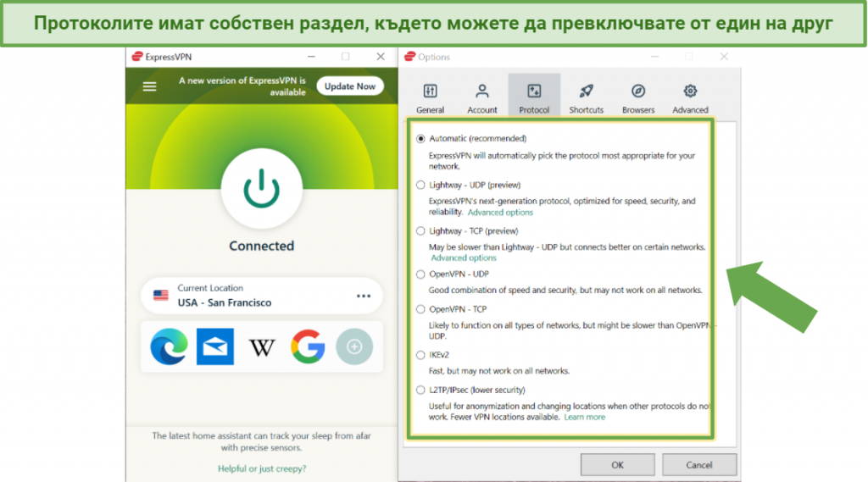Select the OpenVPN - UDP option
This screenshot has height=482, width=868.
pyautogui.click(x=420, y=274)
